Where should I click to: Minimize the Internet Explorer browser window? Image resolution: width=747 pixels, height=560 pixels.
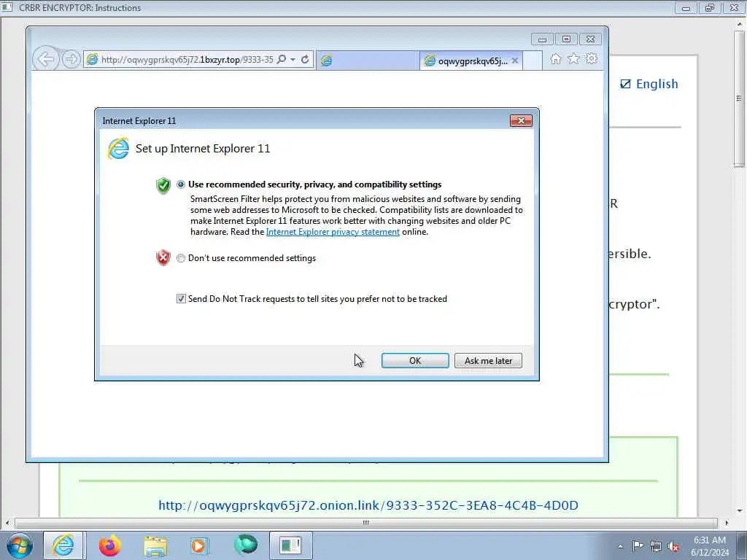click(x=542, y=39)
